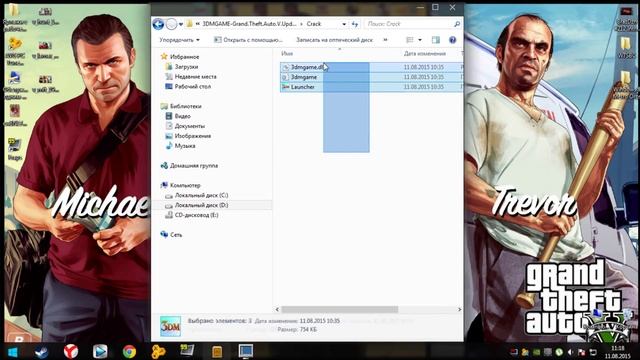The width and height of the screenshot is (640, 360).
Task: Launch Google Chrome from taskbar
Action: 129,351
